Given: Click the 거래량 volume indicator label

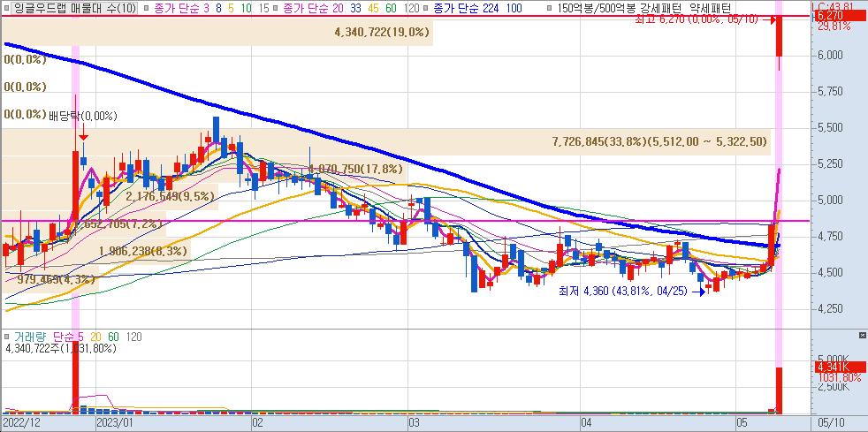Looking at the screenshot, I should [x=29, y=337].
